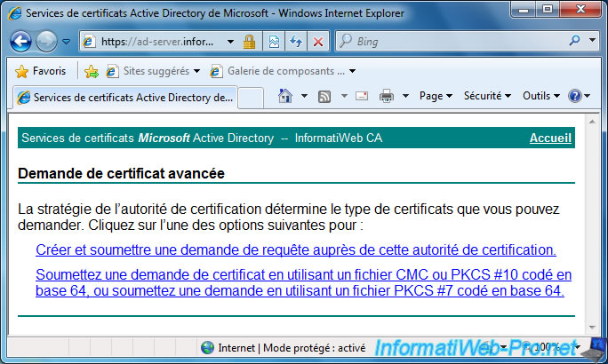
Task: Expand Galerie de composants dropdown arrow
Action: 352,71
